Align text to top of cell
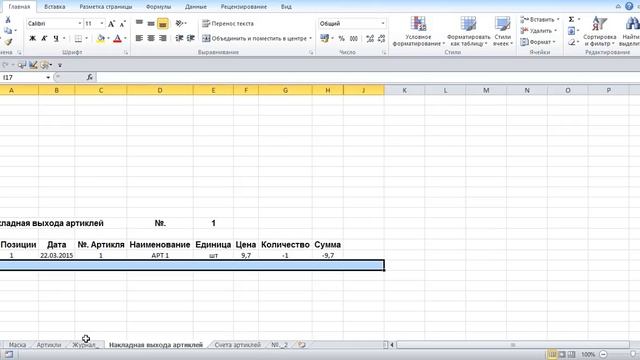Viewport: 640px width, 360px height. point(139,24)
